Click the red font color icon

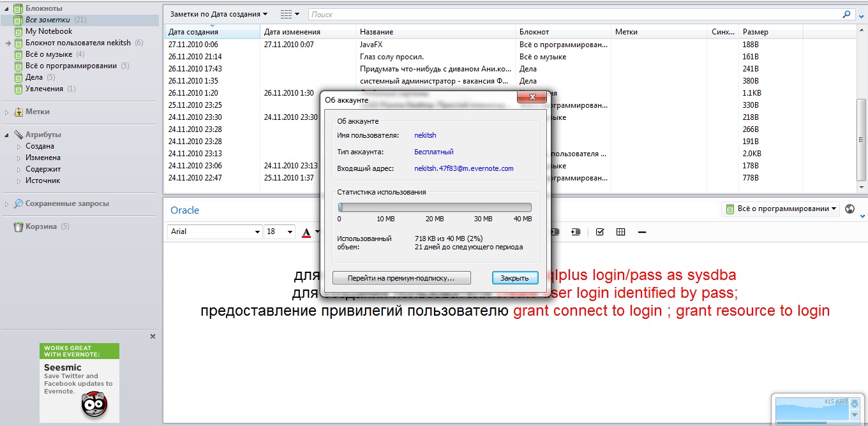(x=307, y=232)
